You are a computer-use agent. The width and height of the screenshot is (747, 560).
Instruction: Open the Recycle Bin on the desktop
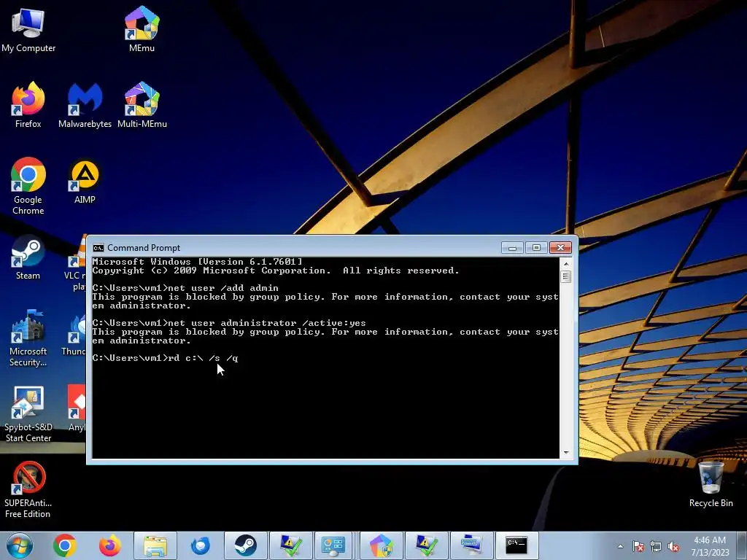pos(711,484)
